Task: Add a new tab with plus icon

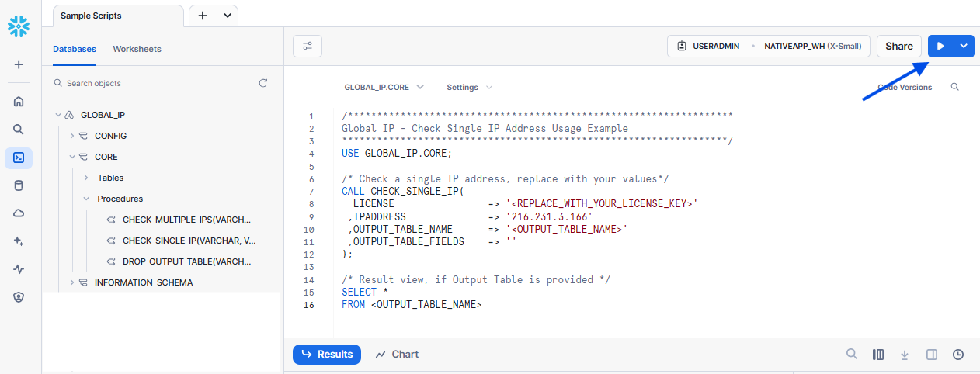Action: pos(203,16)
